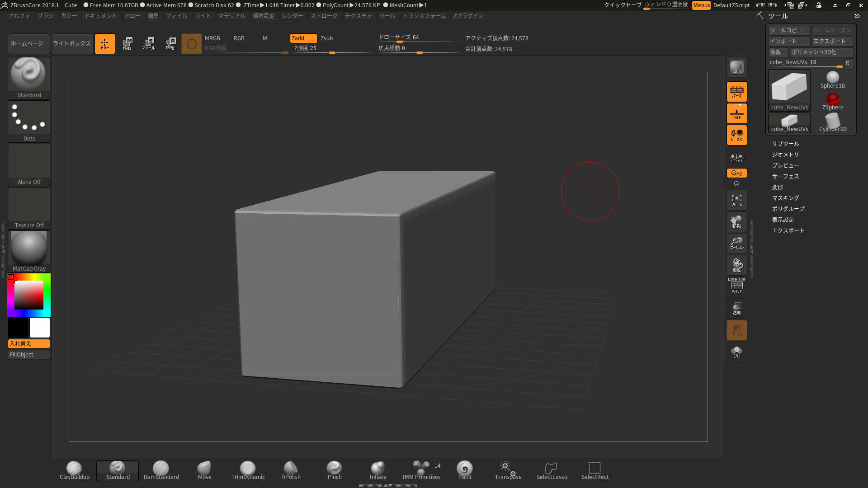The height and width of the screenshot is (488, 868).
Task: Select the Inflate brush tool
Action: pyautogui.click(x=378, y=470)
